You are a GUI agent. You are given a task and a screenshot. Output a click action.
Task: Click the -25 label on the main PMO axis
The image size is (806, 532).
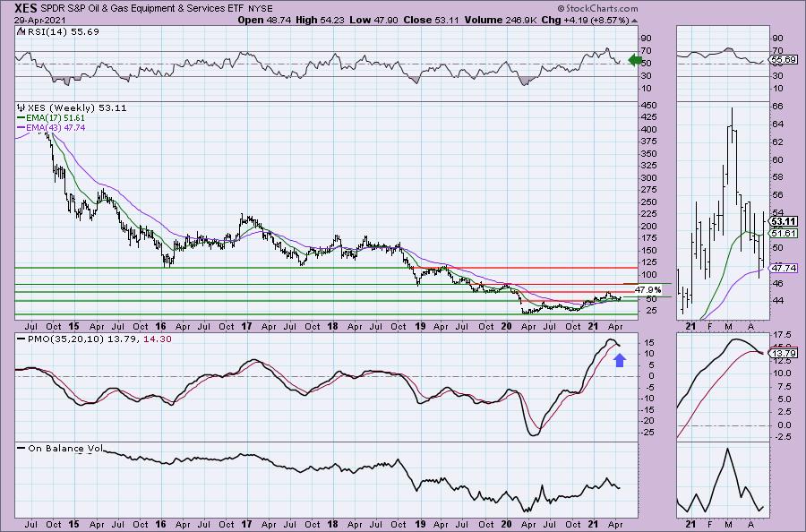click(x=647, y=433)
